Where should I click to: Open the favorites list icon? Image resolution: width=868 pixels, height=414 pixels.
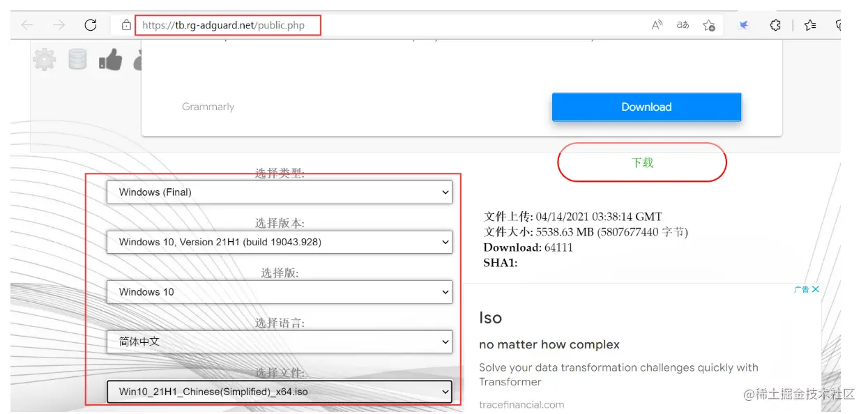810,25
